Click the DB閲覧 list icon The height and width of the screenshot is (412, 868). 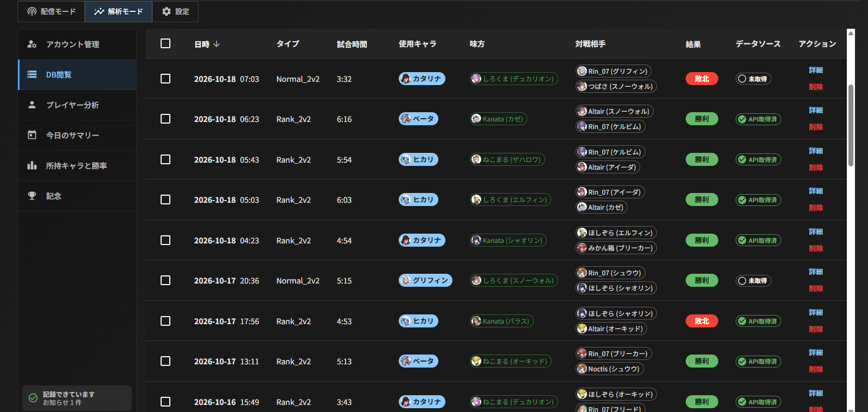coord(32,74)
